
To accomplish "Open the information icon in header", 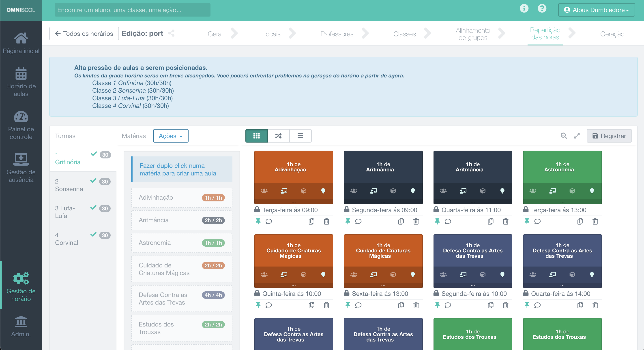I will coord(524,9).
